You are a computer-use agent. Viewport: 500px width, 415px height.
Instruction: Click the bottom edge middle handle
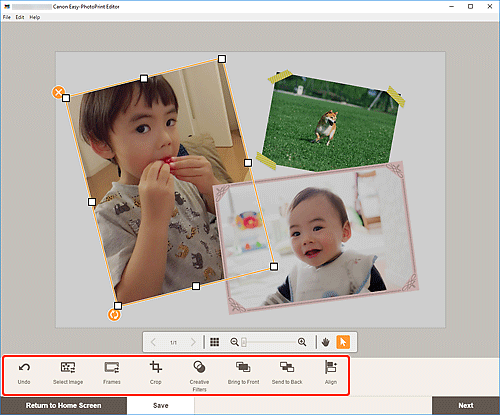[196, 286]
